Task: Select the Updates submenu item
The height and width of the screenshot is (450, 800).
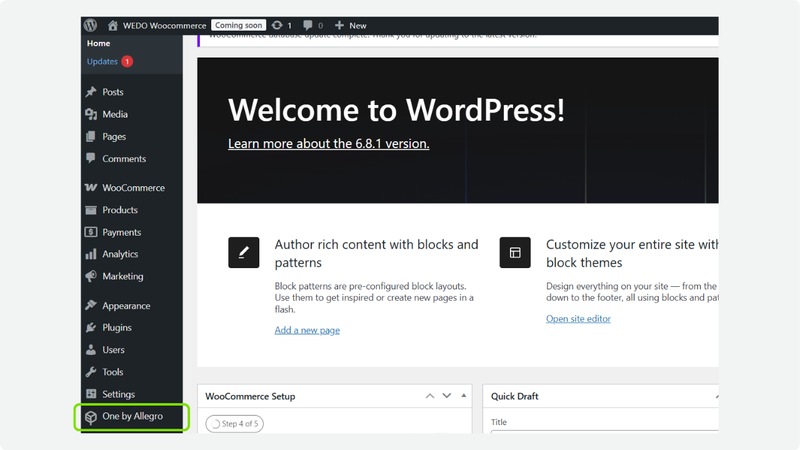Action: pyautogui.click(x=102, y=61)
